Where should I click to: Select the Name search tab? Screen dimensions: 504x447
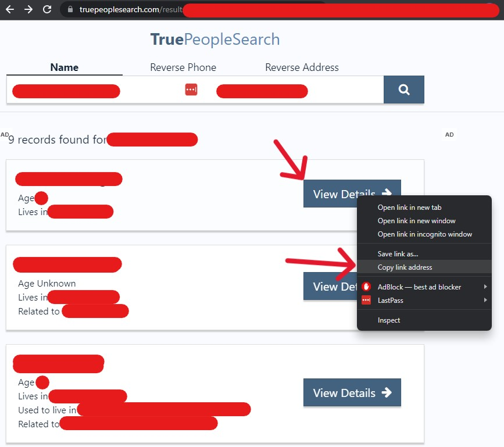click(65, 67)
